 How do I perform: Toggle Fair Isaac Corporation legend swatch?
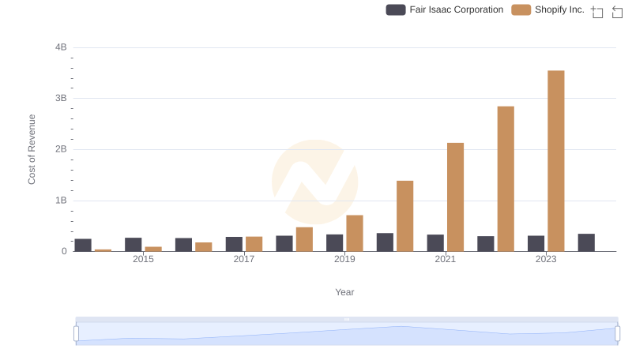396,9
